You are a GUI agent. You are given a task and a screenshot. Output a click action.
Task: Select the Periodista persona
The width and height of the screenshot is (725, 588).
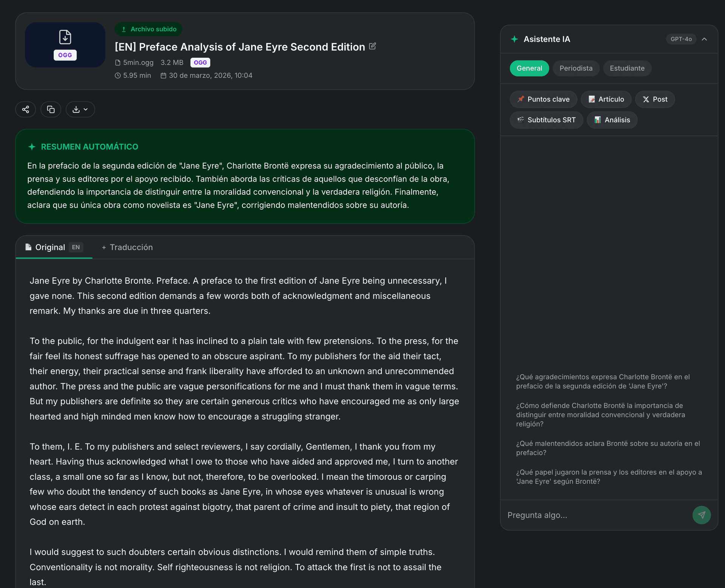[x=576, y=68]
